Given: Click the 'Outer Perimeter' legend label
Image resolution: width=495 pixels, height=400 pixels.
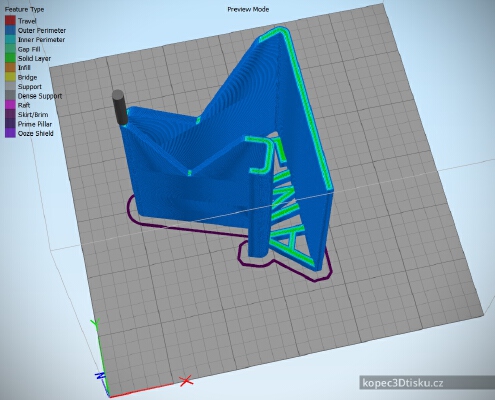Looking at the screenshot, I should (x=42, y=30).
